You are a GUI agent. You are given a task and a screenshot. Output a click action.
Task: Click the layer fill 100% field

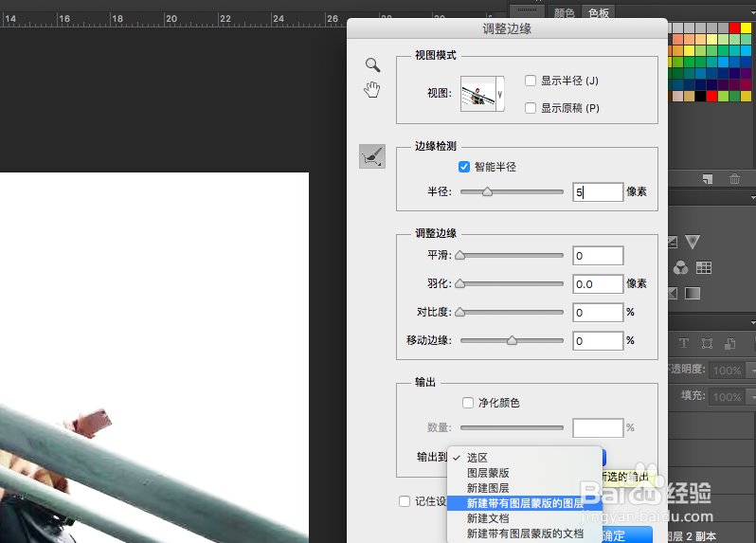pyautogui.click(x=727, y=397)
